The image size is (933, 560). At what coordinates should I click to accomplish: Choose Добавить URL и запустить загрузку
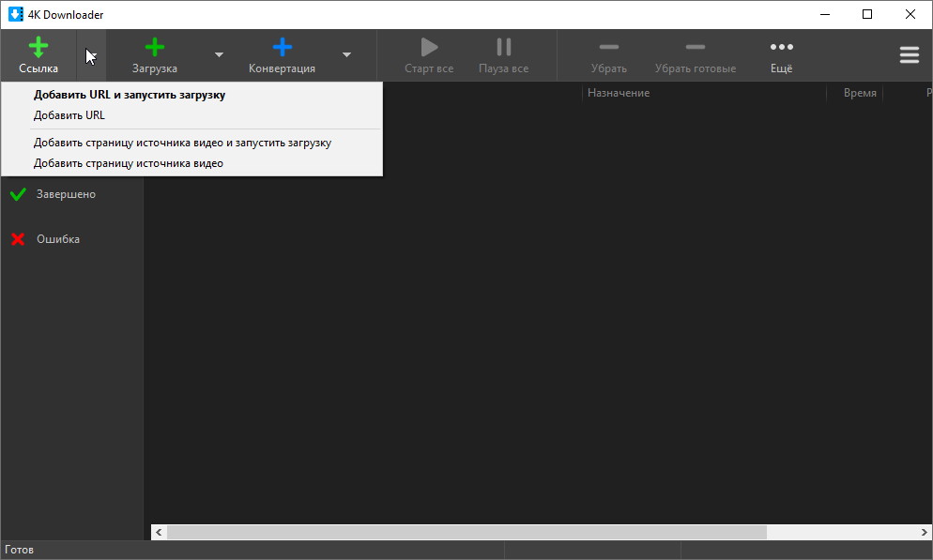pos(130,95)
